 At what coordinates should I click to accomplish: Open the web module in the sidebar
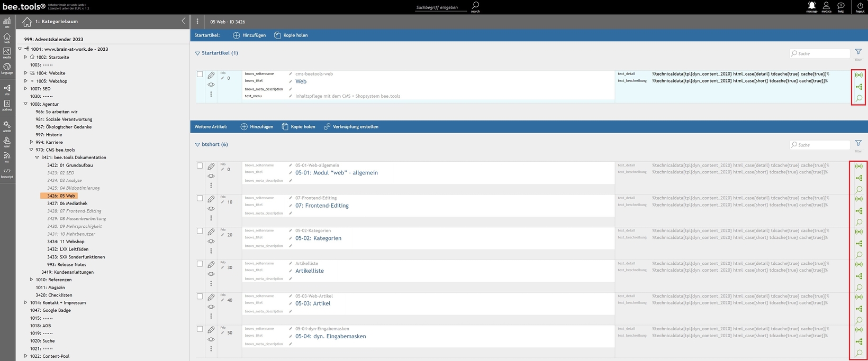point(7,38)
